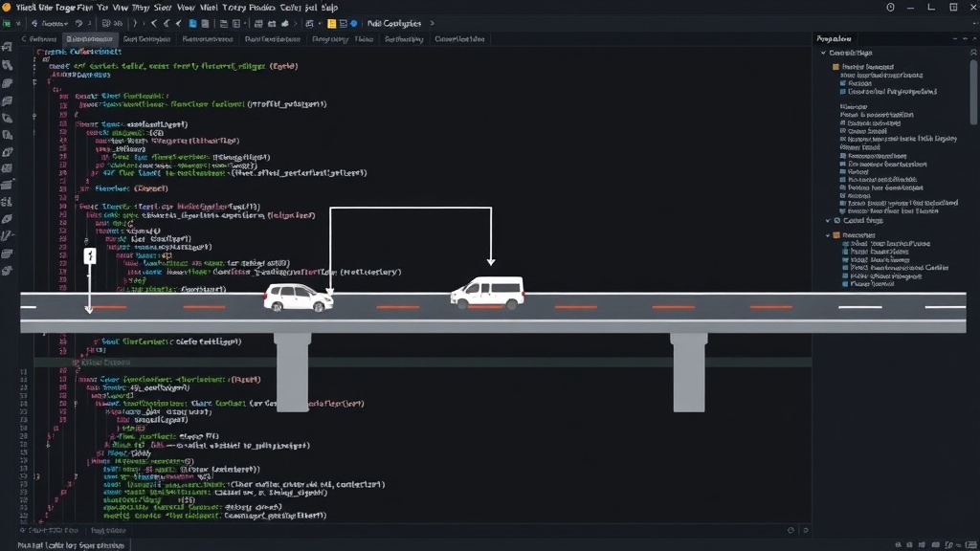Open the small dropdown arrow beside the green toolbar icon
The image size is (980, 551).
click(x=18, y=24)
